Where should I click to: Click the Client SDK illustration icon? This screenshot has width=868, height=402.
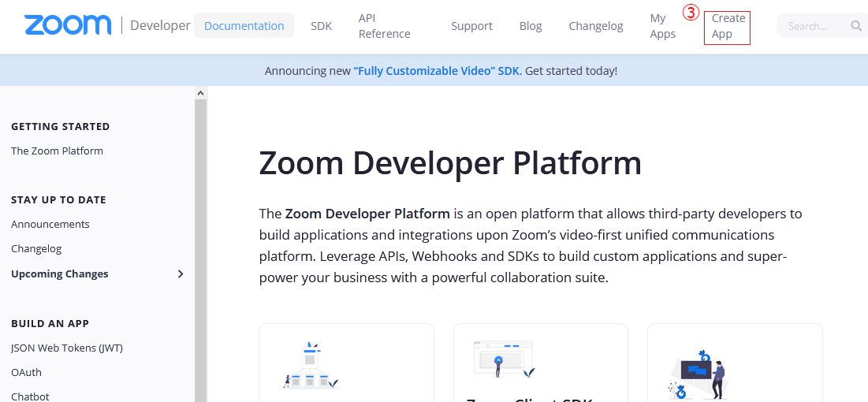pyautogui.click(x=505, y=359)
